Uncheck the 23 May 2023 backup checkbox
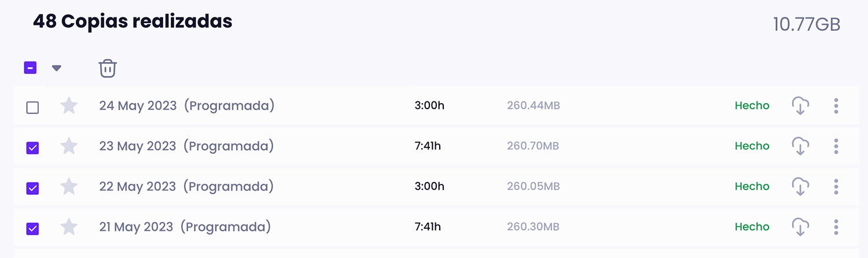 33,148
